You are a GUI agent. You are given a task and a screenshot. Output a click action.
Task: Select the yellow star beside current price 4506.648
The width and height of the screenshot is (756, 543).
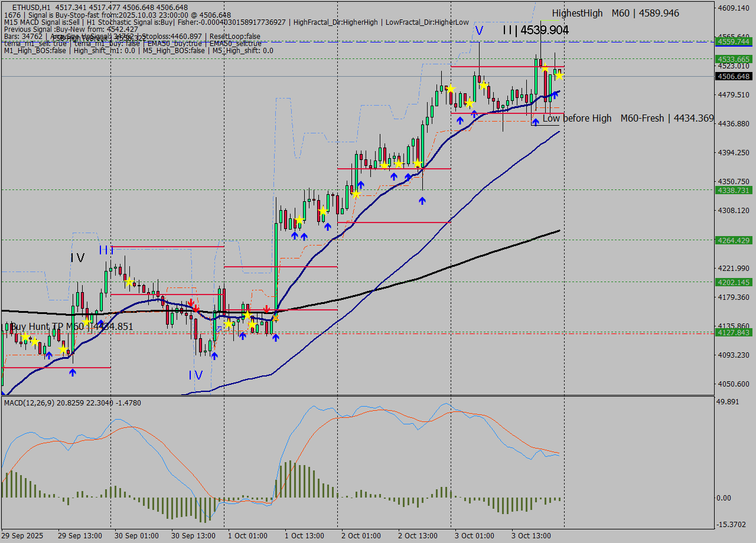click(x=559, y=75)
